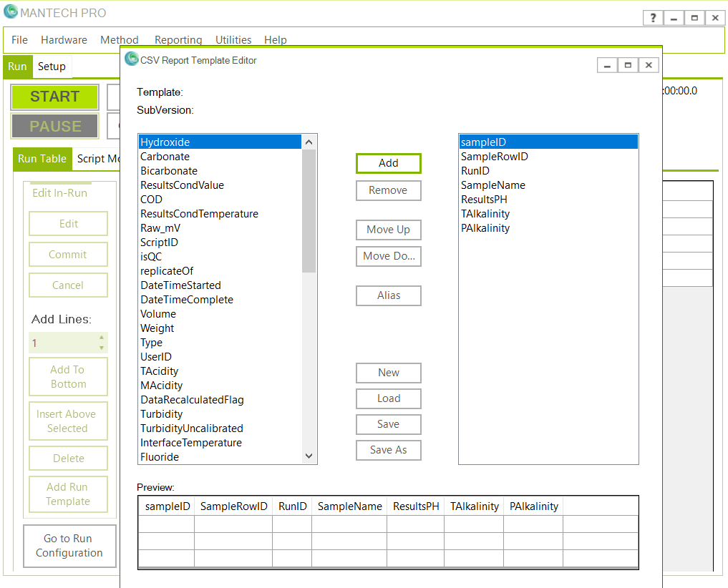This screenshot has height=588, width=728.
Task: Select UserID in the fields list
Action: click(x=220, y=357)
